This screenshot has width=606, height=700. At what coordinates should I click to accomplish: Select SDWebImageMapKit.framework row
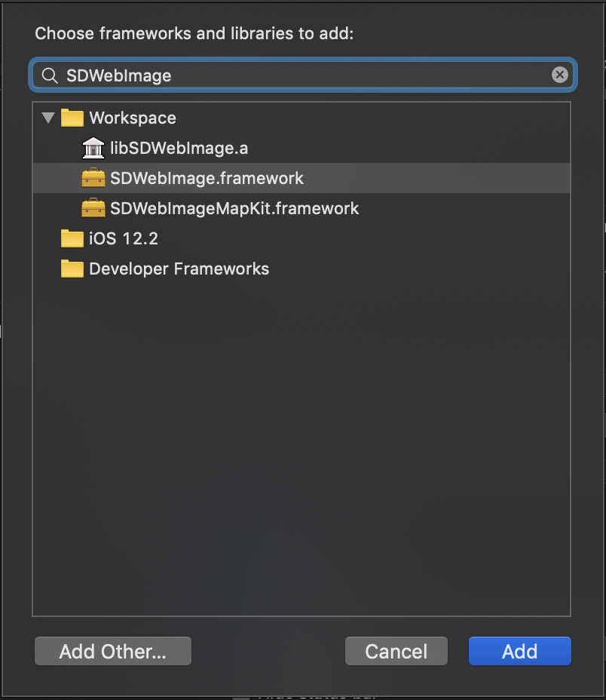pos(301,208)
